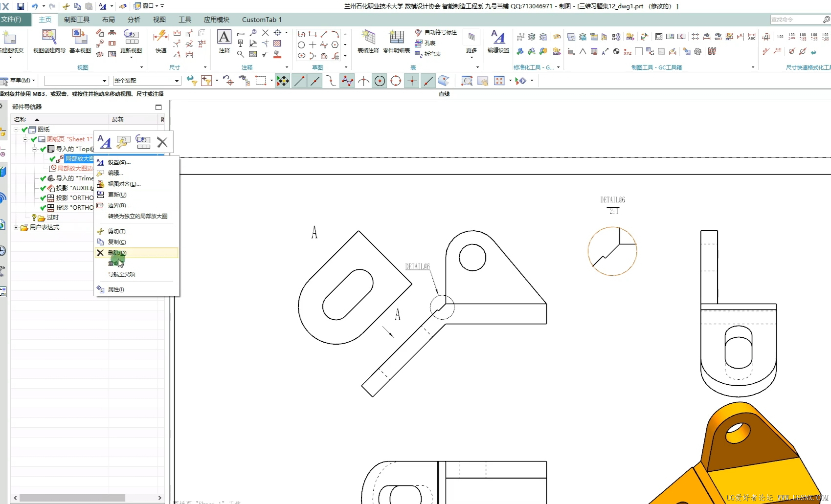
Task: Click Navigate to Parent (导航至父项)
Action: coord(136,274)
